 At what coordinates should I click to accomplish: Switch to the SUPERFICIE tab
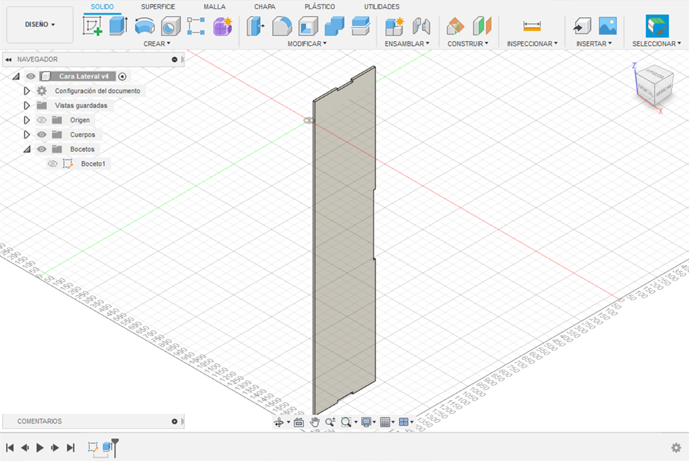pos(158,7)
